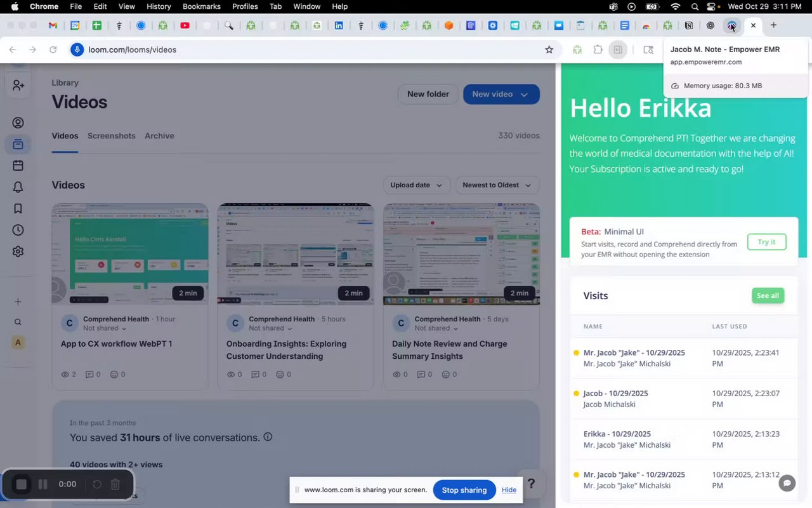Open the Bookmarks menu in menu bar
This screenshot has width=812, height=508.
click(x=202, y=6)
